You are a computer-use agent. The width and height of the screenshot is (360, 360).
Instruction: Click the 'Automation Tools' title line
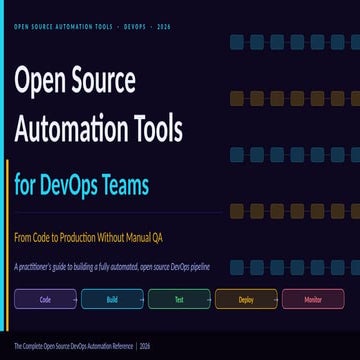click(98, 128)
